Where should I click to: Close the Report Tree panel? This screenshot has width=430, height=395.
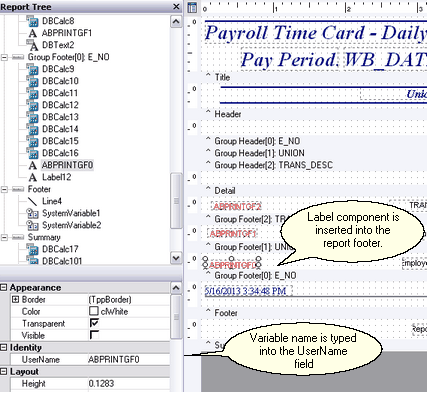click(x=176, y=7)
